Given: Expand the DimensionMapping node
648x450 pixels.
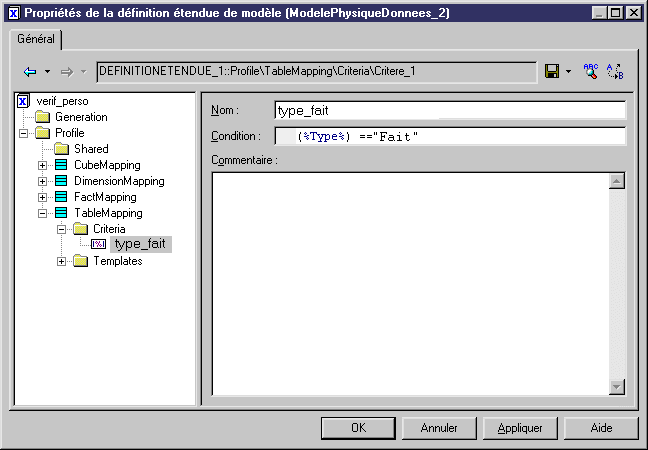Looking at the screenshot, I should coord(42,181).
